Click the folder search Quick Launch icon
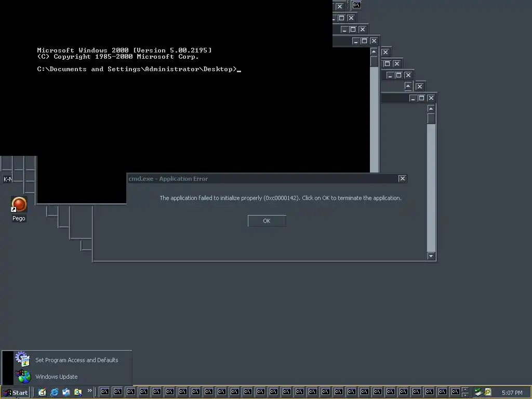Image resolution: width=532 pixels, height=399 pixels. point(78,392)
